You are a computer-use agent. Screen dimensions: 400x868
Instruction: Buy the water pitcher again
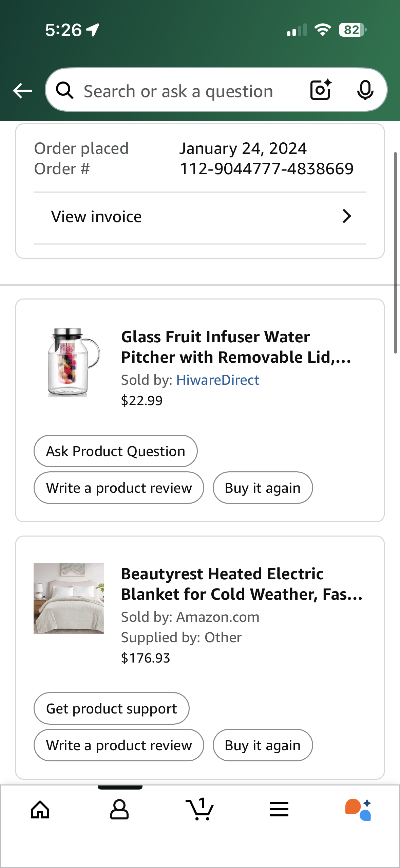tap(263, 488)
